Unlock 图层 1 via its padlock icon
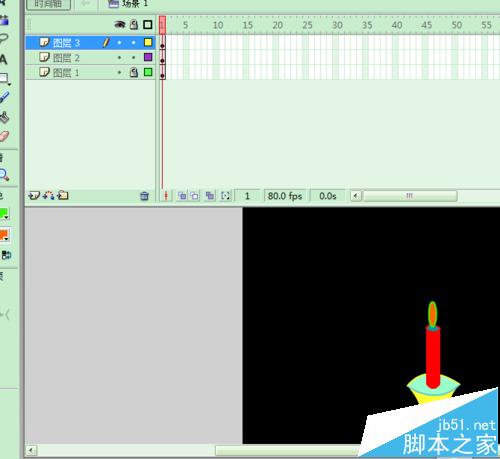Image resolution: width=500 pixels, height=459 pixels. pyautogui.click(x=134, y=72)
